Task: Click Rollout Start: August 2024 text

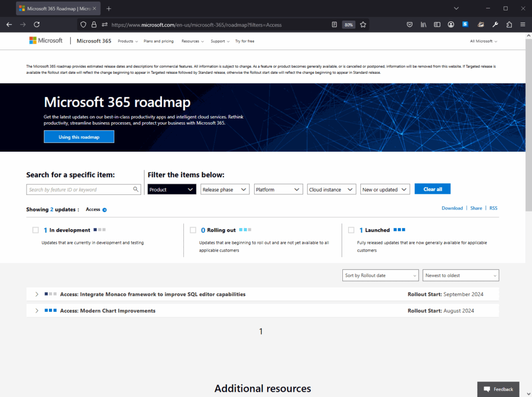Action: pos(441,310)
